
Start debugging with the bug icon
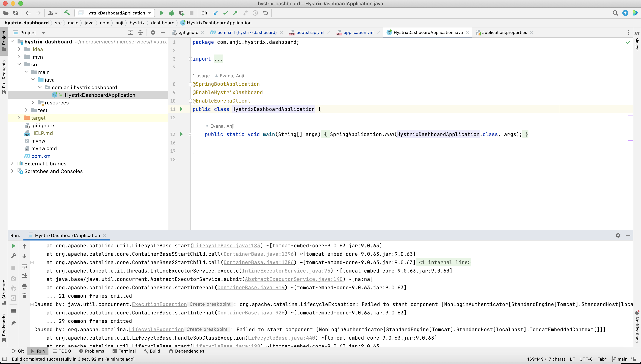point(172,13)
